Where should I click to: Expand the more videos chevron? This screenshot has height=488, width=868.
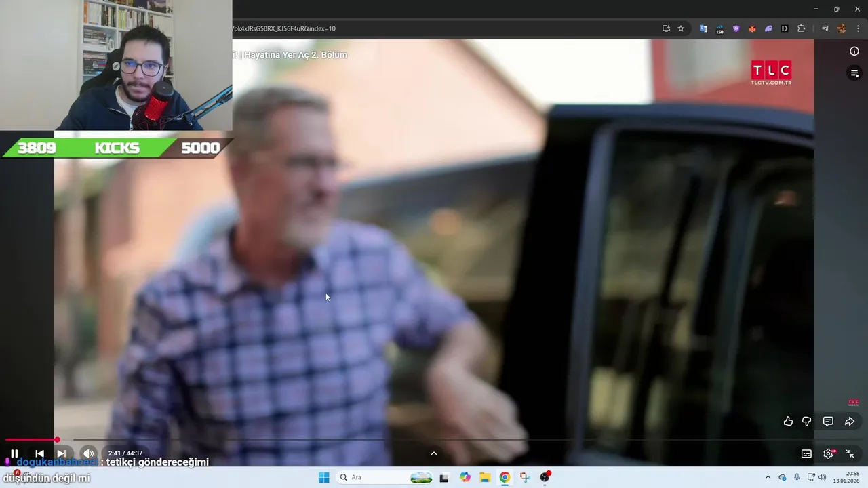point(434,453)
